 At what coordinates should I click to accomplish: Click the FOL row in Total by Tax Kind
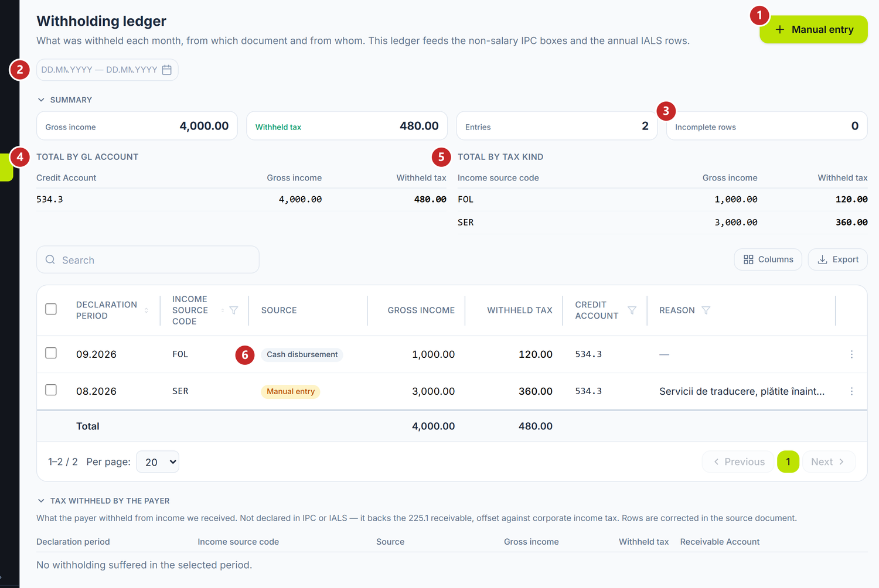click(x=662, y=199)
